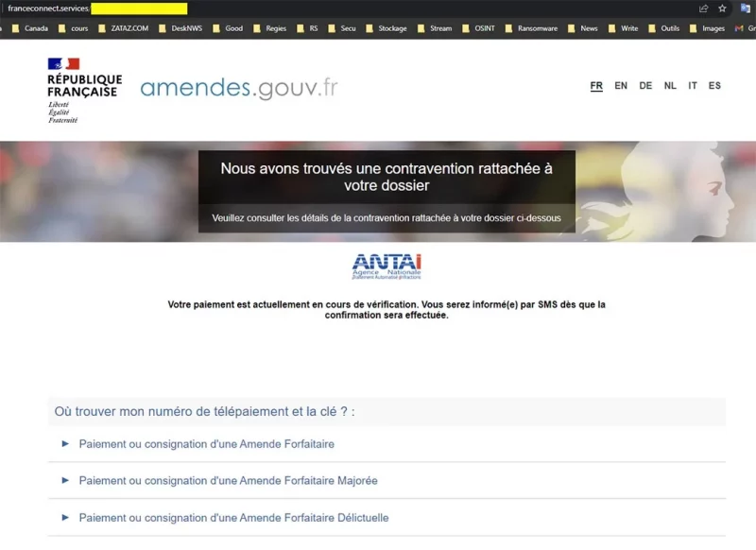Click the franceconnect.services address bar URL

pyautogui.click(x=48, y=9)
